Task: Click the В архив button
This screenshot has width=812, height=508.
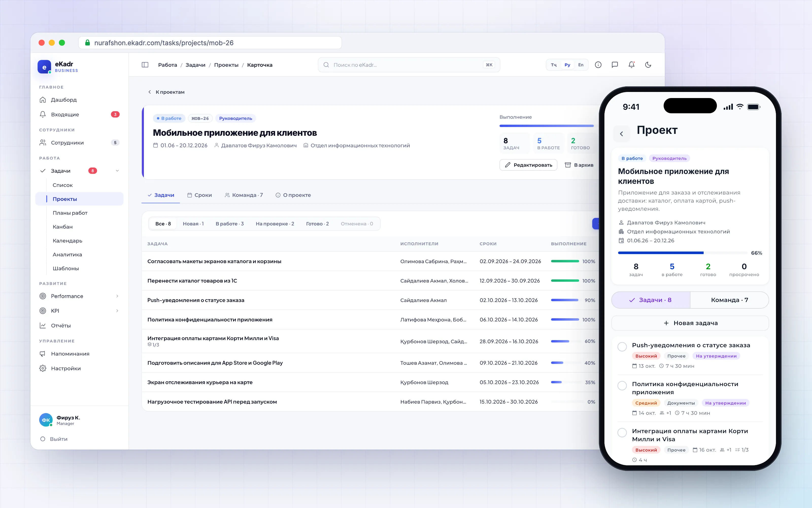Action: pyautogui.click(x=579, y=165)
